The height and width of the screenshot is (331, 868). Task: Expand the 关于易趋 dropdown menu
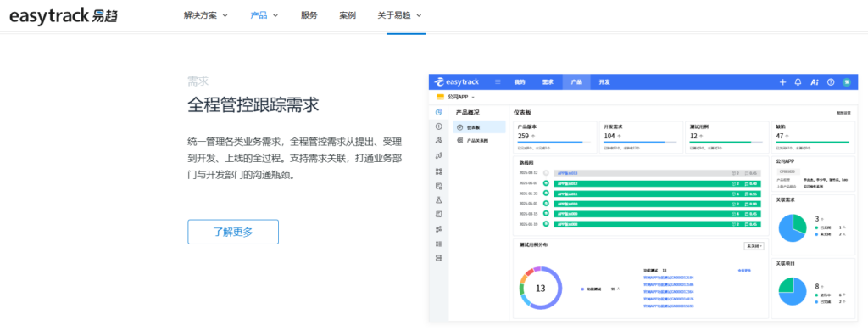tap(400, 15)
